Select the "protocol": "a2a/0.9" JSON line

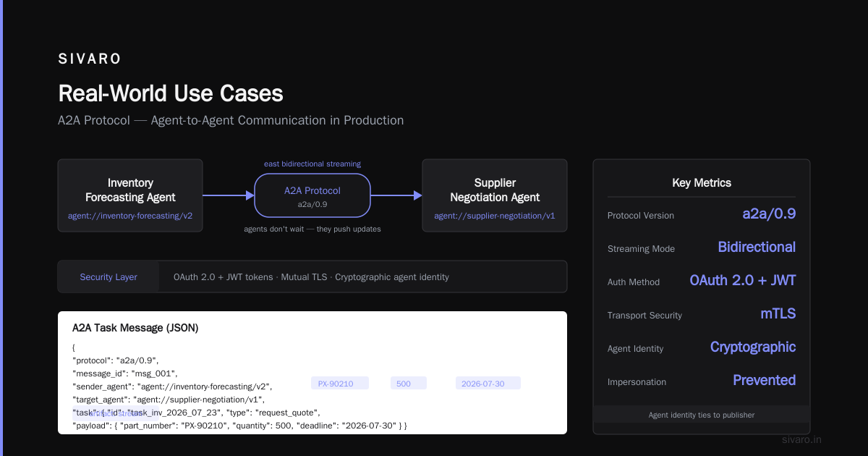tap(115, 360)
